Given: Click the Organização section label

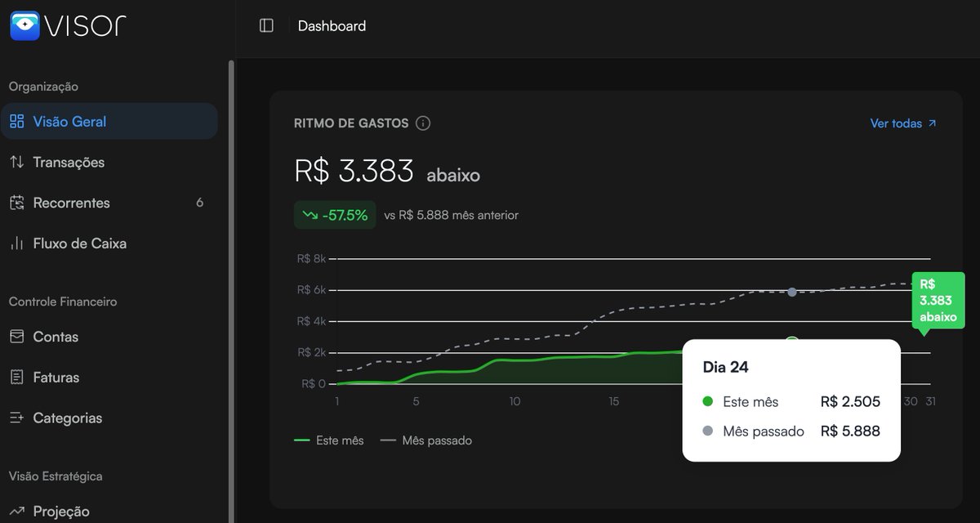Looking at the screenshot, I should (x=43, y=87).
